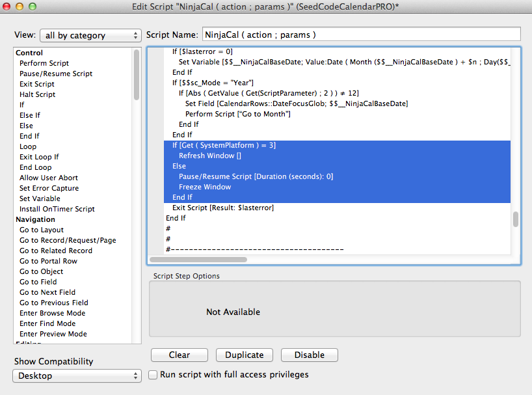Select the Go to Previous Field step
Viewport: 532px width, 395px height.
(x=54, y=303)
